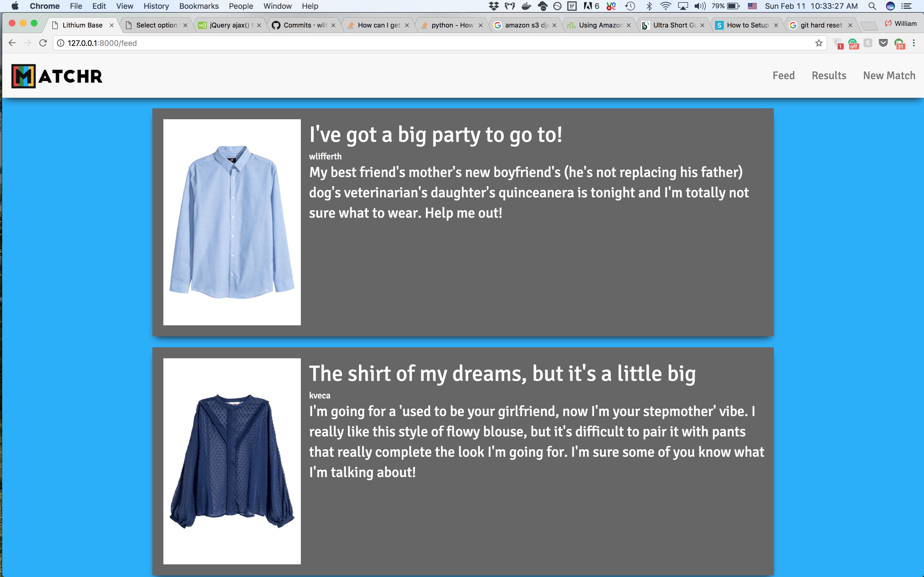
Task: Switch to the jQuery ajax() tab
Action: point(229,25)
